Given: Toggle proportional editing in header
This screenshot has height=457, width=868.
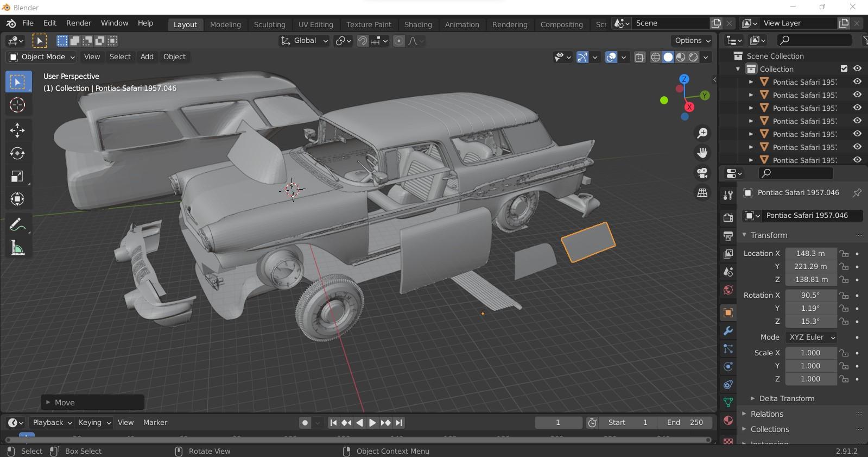Looking at the screenshot, I should [x=399, y=41].
